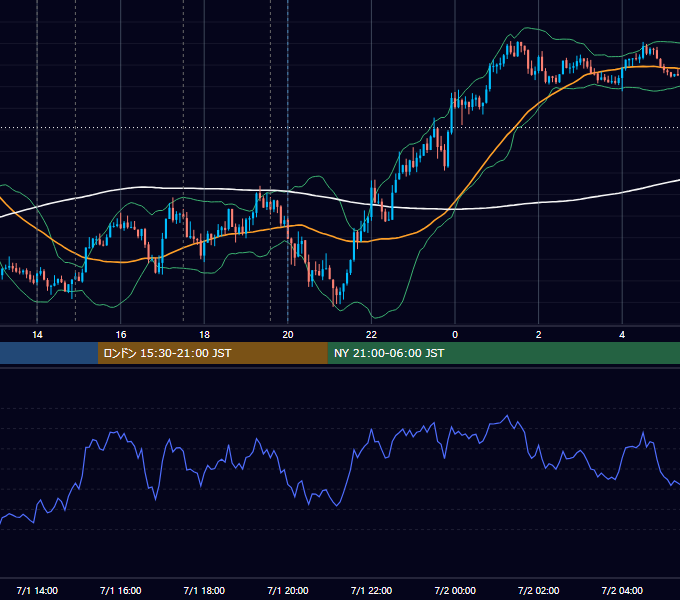Click the 2 hour label on price chart axis

click(539, 335)
